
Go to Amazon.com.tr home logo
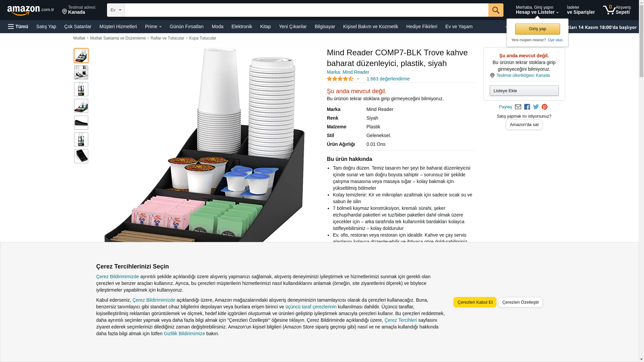(31, 10)
